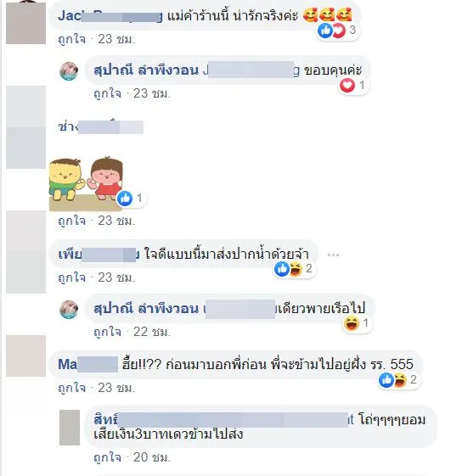This screenshot has width=468, height=476.
Task: Click the 20 ชม. timestamp of last reply
Action: click(152, 457)
